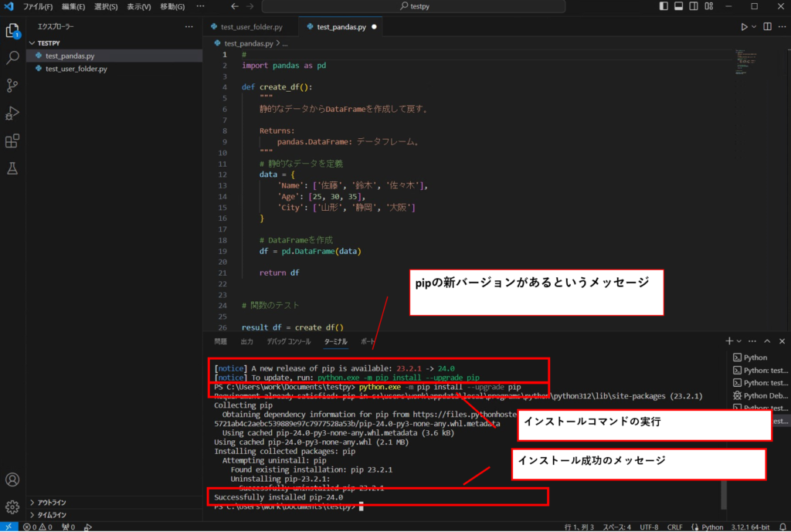
Task: Create a new terminal with plus icon
Action: coord(729,341)
